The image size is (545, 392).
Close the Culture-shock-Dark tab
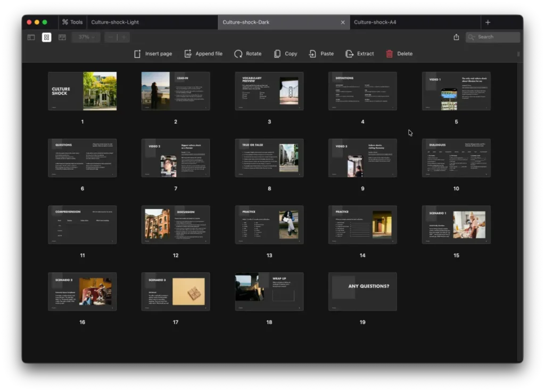click(x=343, y=22)
